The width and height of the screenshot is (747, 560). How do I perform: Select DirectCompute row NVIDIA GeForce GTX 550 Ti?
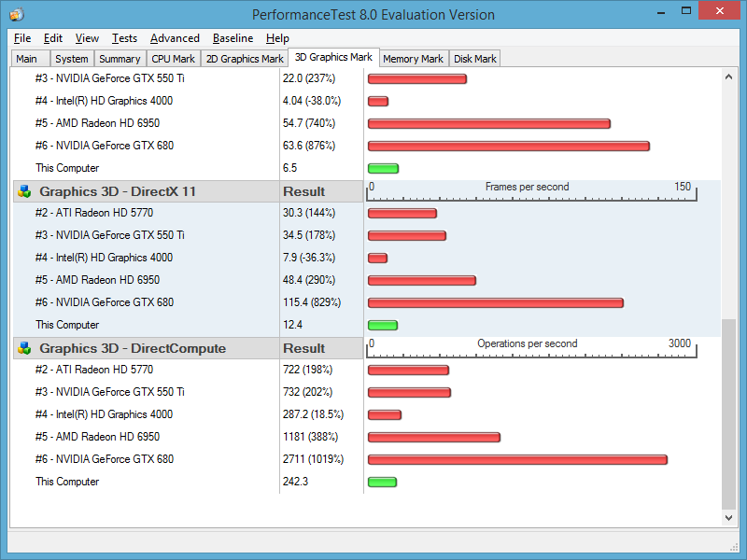[x=367, y=392]
